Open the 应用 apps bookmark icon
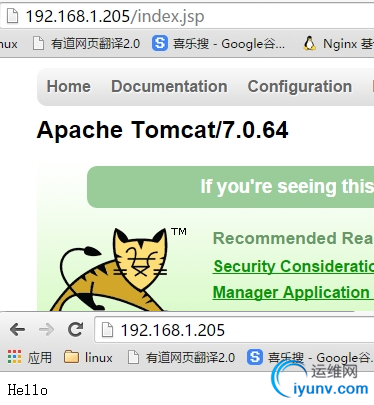This screenshot has width=374, height=405. tap(29, 357)
